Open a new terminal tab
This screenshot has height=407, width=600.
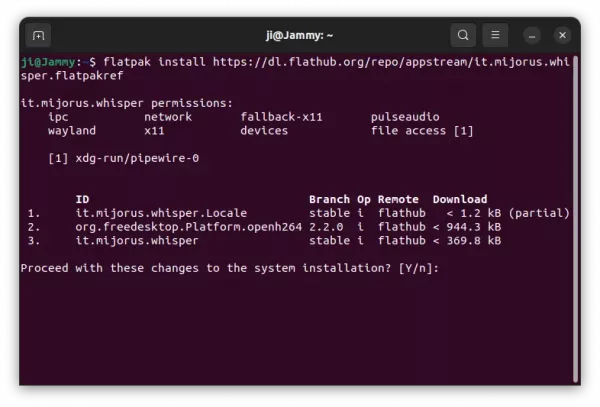(x=38, y=36)
